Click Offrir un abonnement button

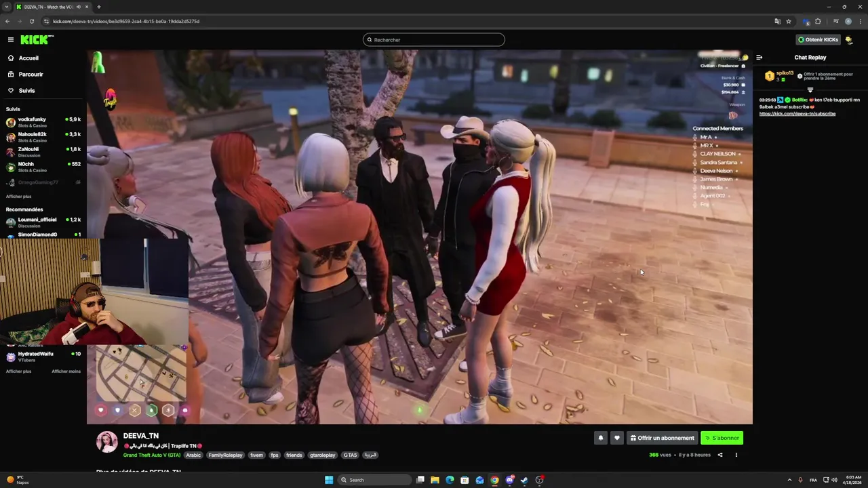pos(662,438)
